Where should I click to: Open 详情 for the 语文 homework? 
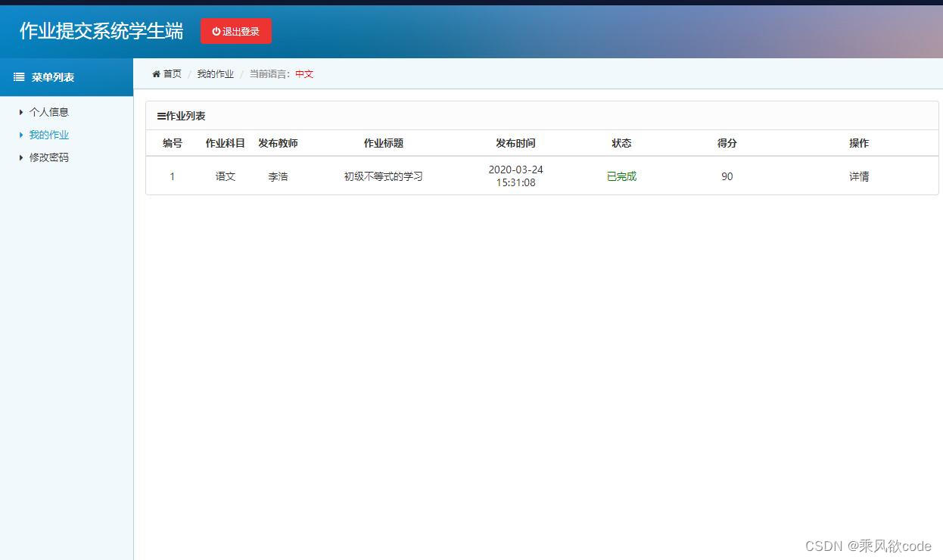click(859, 176)
